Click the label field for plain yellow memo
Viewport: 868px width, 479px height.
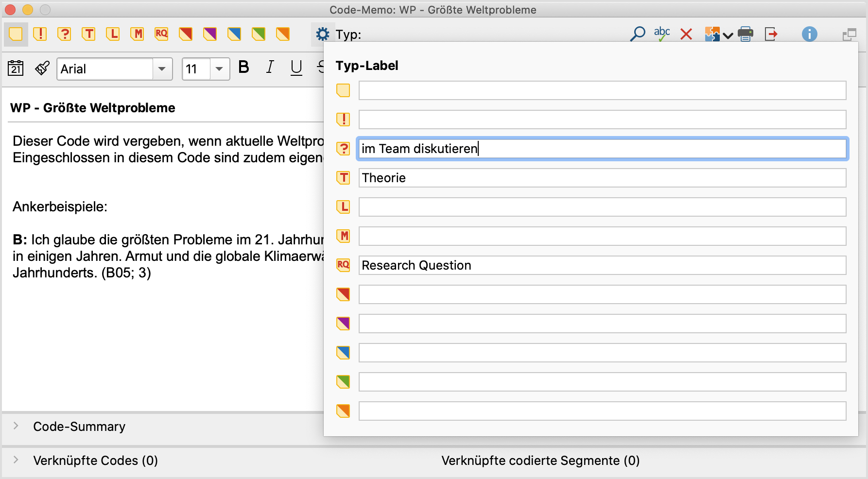[603, 90]
